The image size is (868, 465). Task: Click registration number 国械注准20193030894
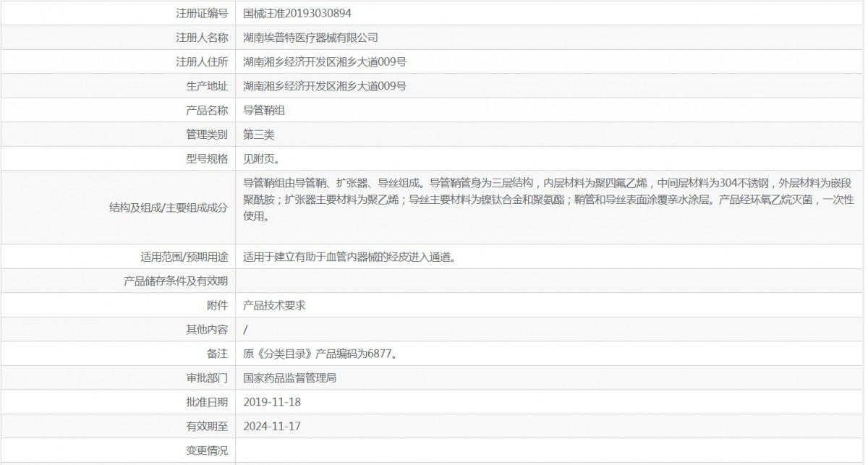point(298,13)
